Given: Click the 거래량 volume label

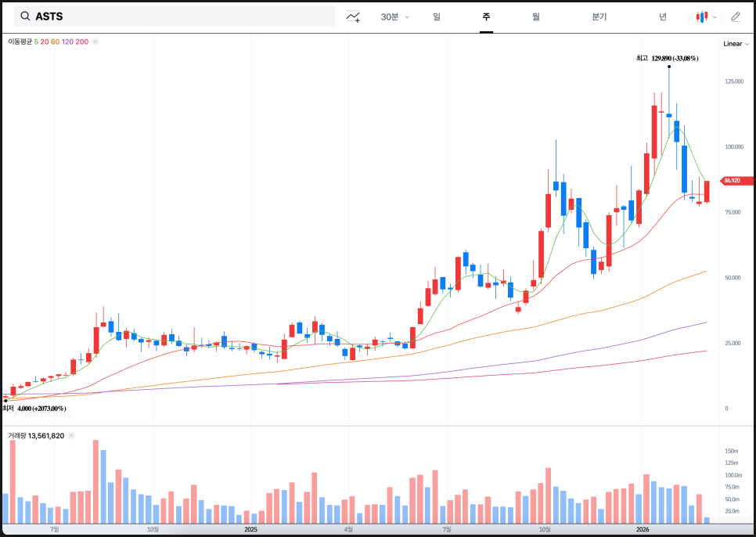Looking at the screenshot, I should 16,435.
